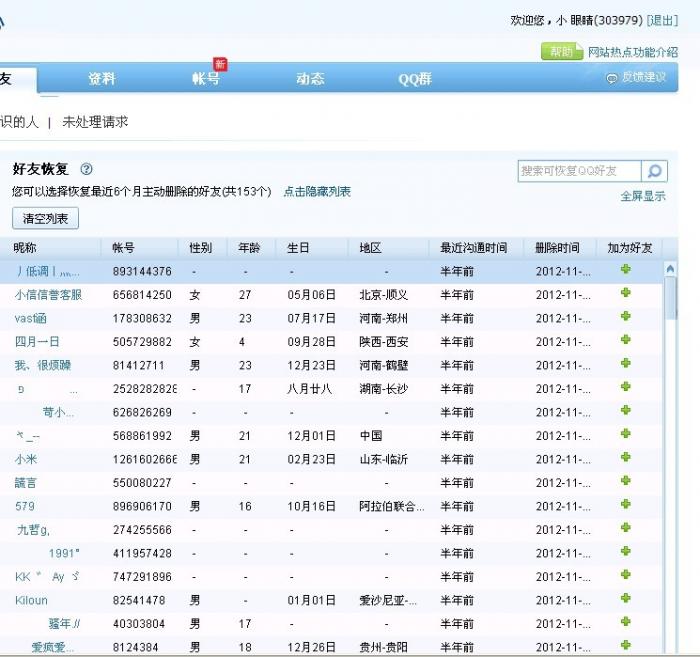Click 清空列表 button
Screen dimensions: 700x657
point(46,218)
